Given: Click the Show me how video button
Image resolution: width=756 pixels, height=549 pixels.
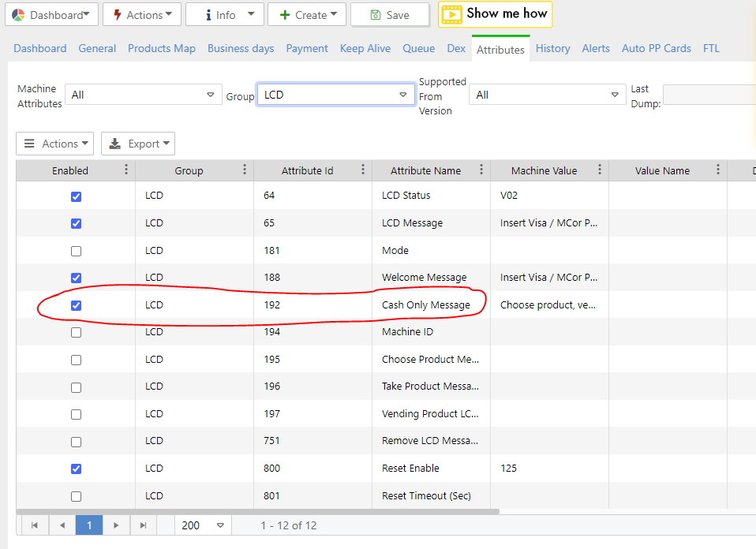Looking at the screenshot, I should tap(496, 14).
